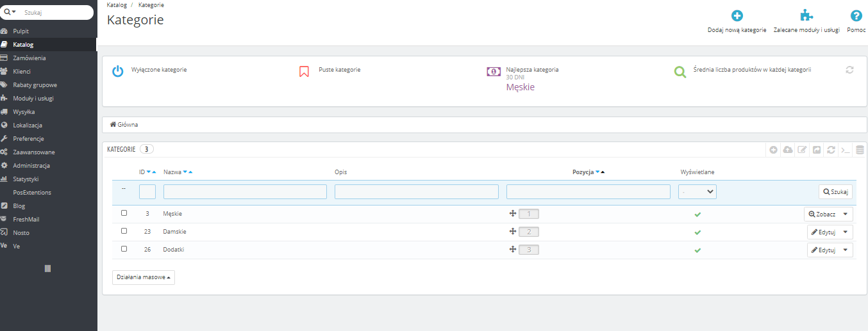Click the Męskie best category link
The height and width of the screenshot is (331, 868).
point(521,87)
